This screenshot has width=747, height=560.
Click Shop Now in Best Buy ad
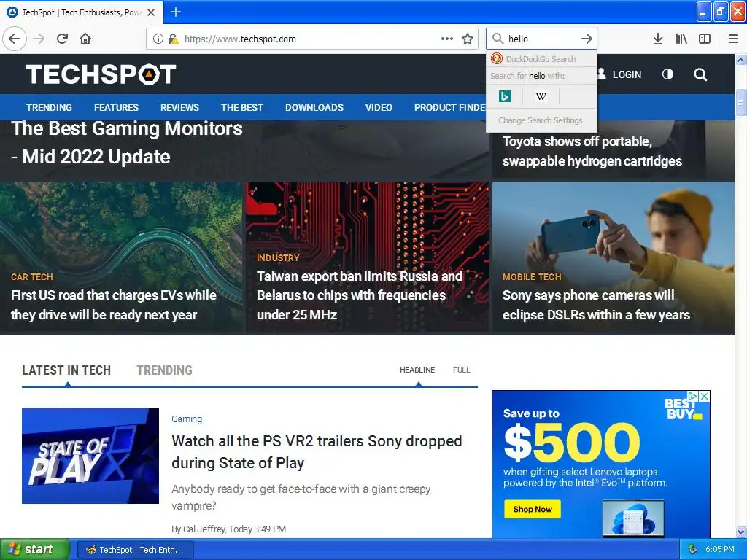[x=532, y=509]
